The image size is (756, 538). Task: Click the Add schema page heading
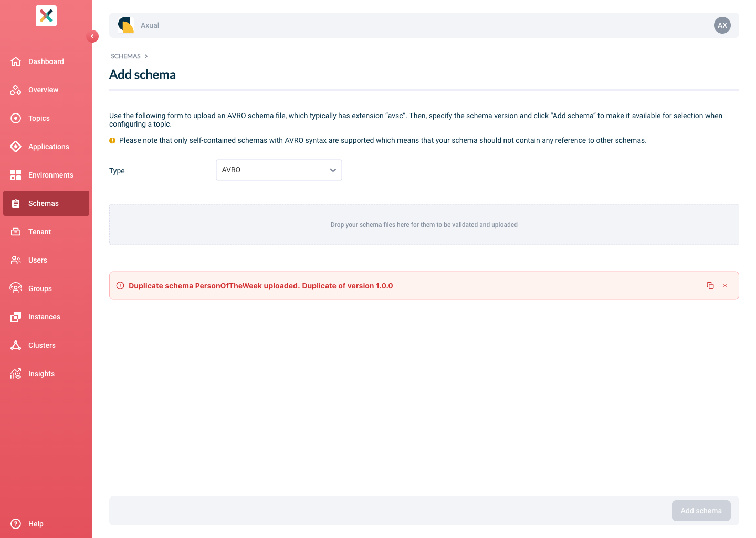click(142, 75)
